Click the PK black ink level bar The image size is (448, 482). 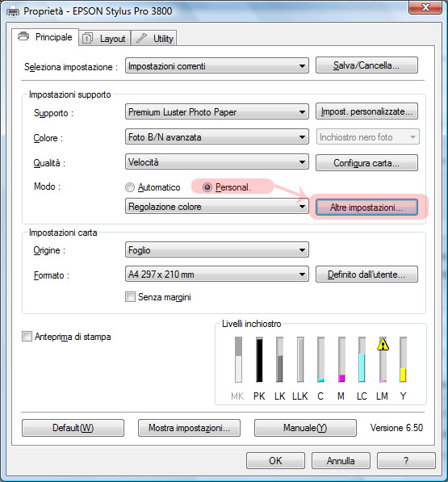(x=259, y=359)
